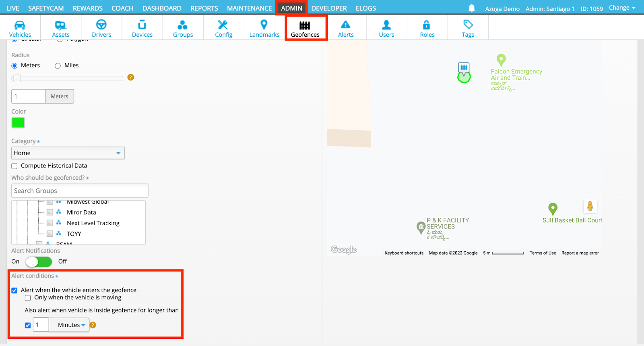The width and height of the screenshot is (644, 346).
Task: Open the Roles admin section
Action: [427, 28]
